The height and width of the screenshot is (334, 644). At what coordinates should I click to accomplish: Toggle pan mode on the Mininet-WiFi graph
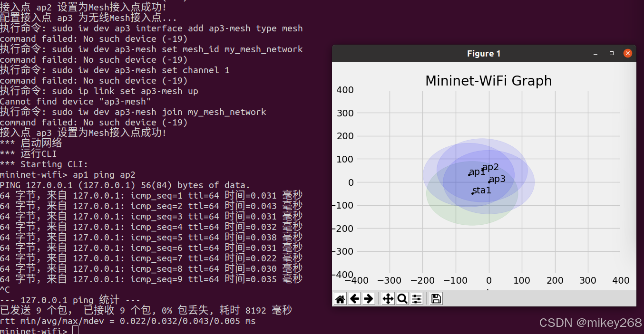click(388, 298)
